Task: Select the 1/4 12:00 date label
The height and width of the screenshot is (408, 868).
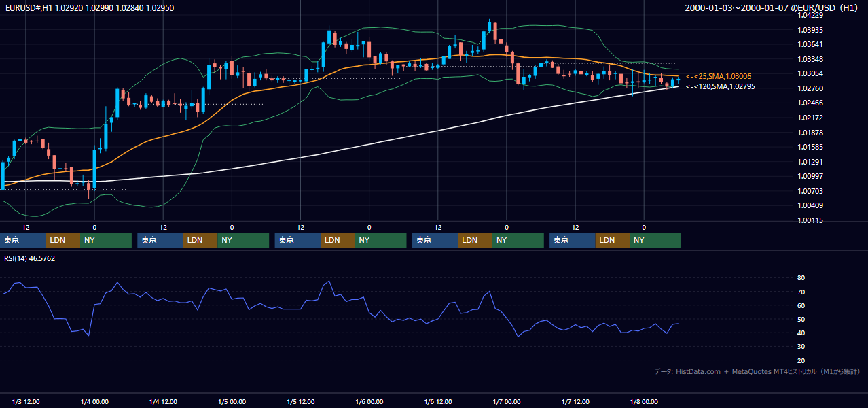Action: click(x=163, y=402)
